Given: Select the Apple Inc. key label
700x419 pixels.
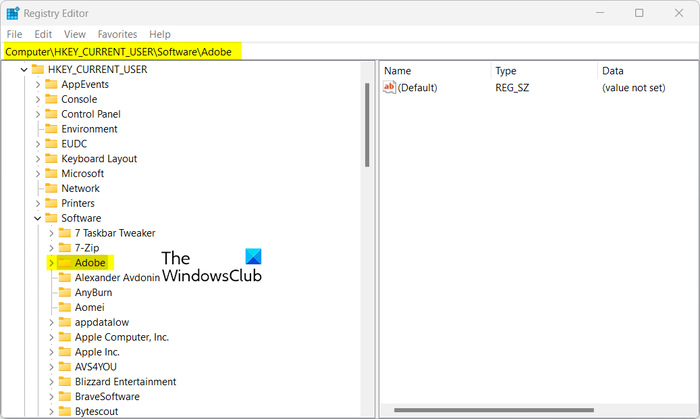Looking at the screenshot, I should click(x=97, y=352).
